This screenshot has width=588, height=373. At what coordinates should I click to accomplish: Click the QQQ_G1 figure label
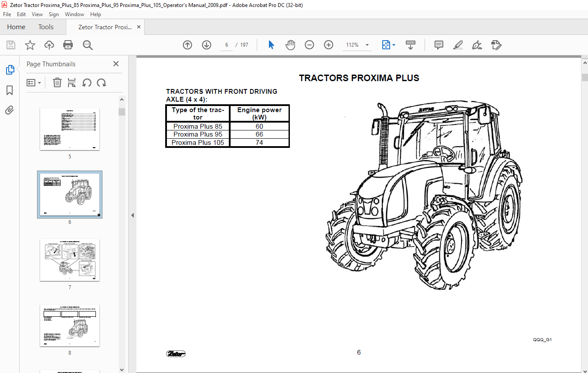tap(542, 339)
